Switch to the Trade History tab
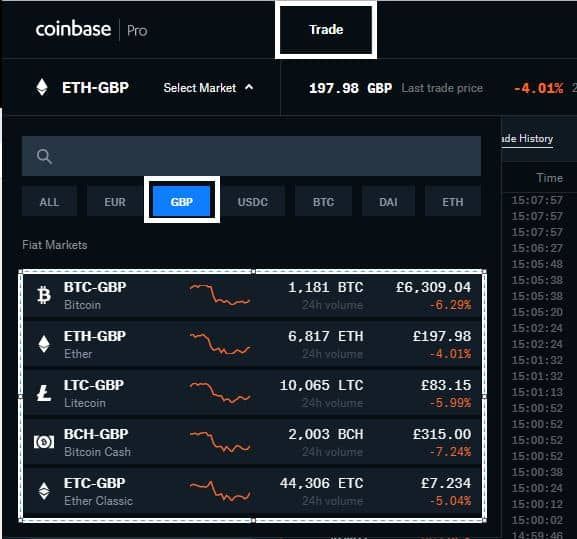The height and width of the screenshot is (539, 577). pos(527,139)
